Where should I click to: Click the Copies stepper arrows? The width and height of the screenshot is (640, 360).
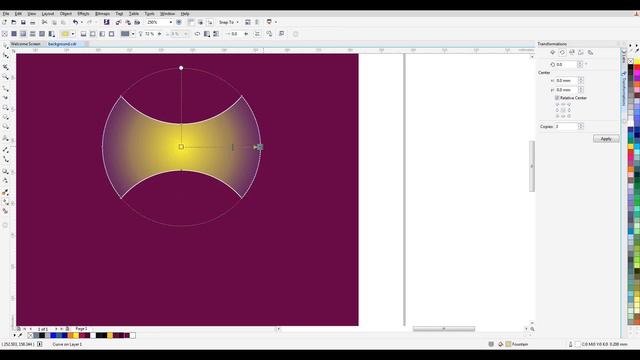click(581, 127)
